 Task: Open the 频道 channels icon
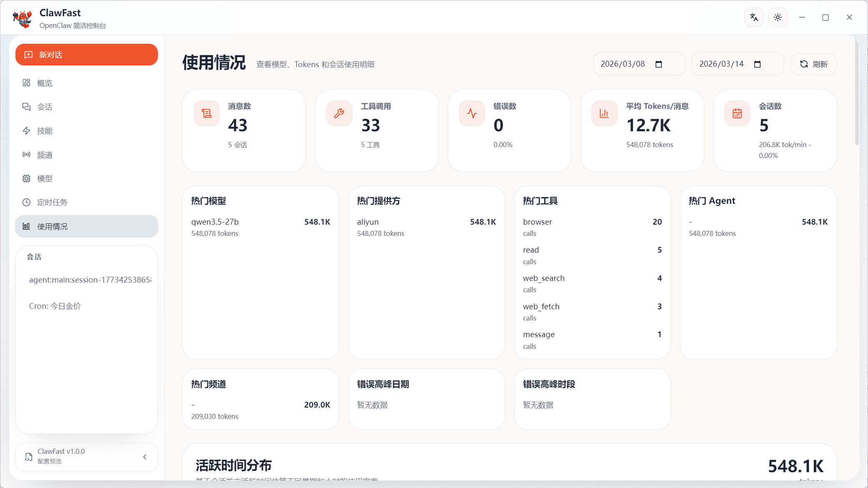pyautogui.click(x=26, y=155)
